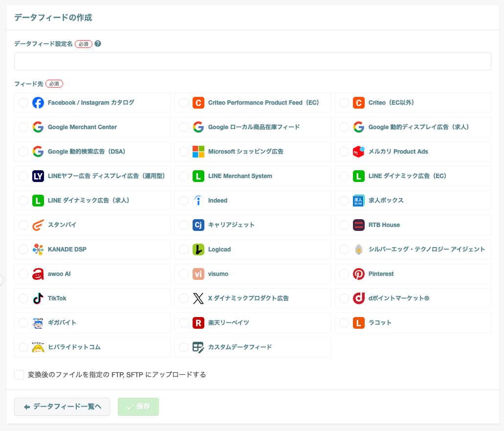Click the visumo logo icon

point(198,274)
